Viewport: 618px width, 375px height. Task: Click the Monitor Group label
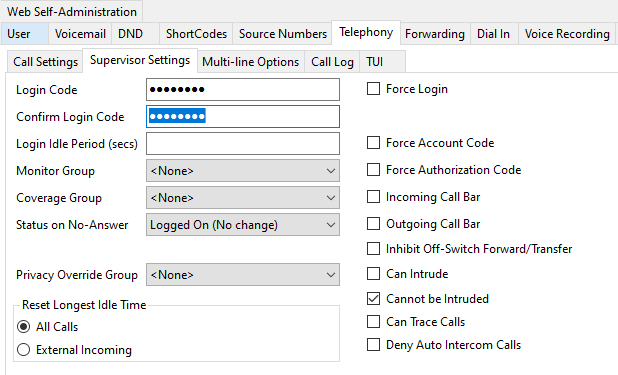(55, 171)
